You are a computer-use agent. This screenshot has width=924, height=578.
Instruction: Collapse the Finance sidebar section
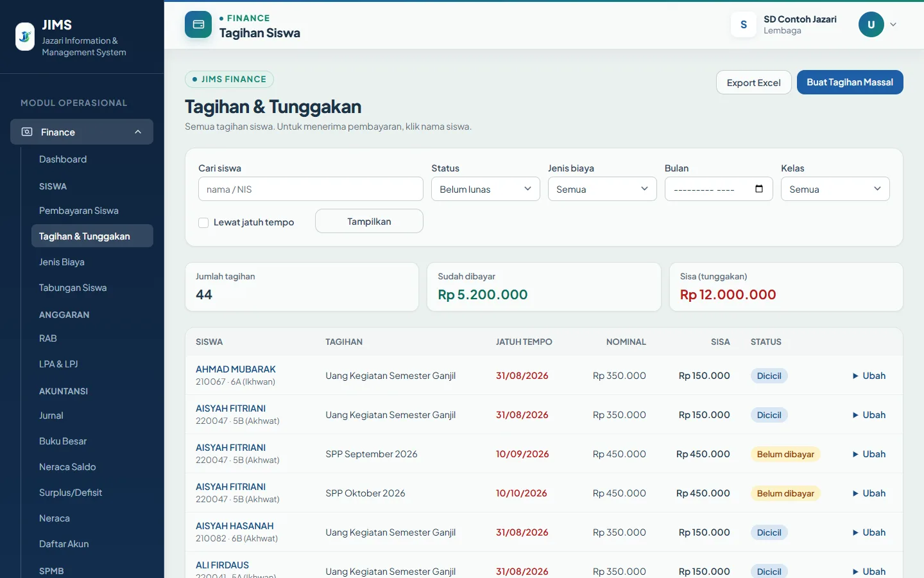(x=138, y=132)
